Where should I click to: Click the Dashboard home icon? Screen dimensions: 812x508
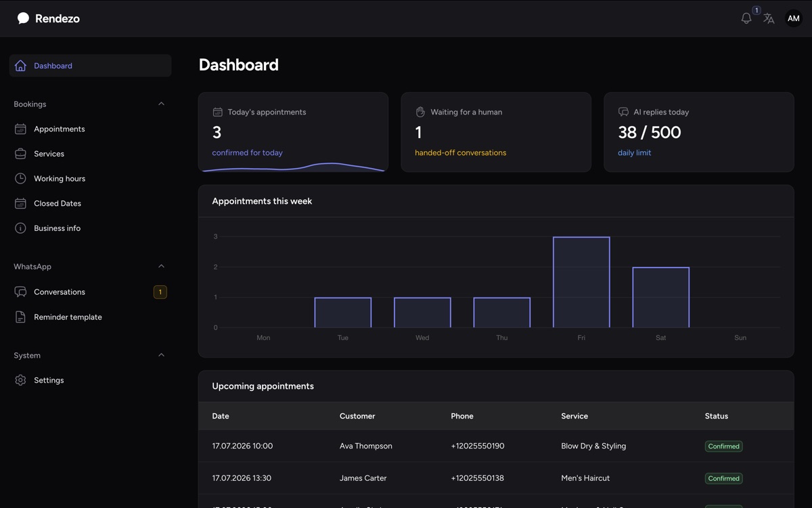(20, 66)
